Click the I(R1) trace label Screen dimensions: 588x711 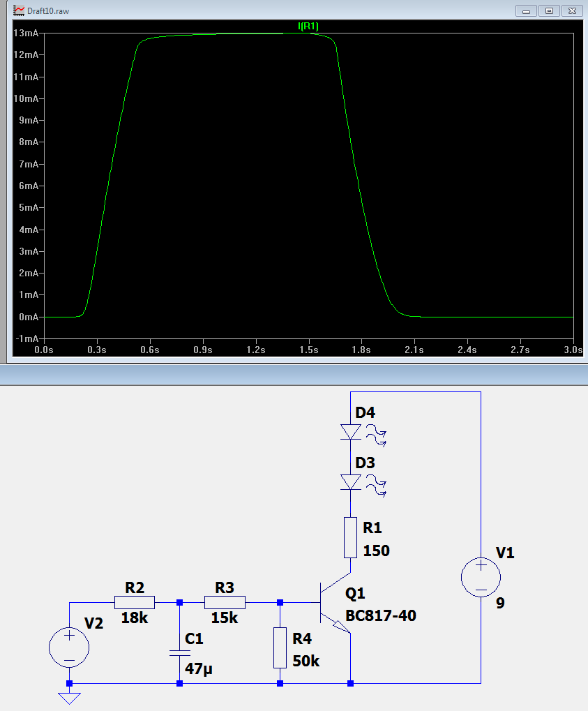[x=308, y=27]
